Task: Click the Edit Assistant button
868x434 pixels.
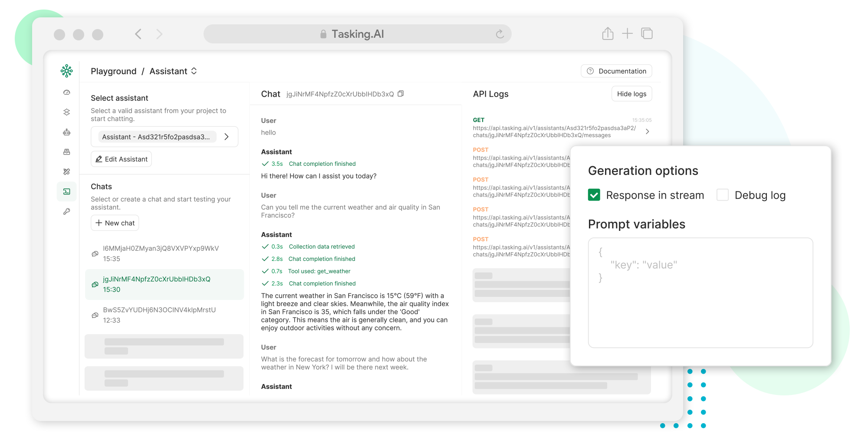Action: (x=121, y=159)
